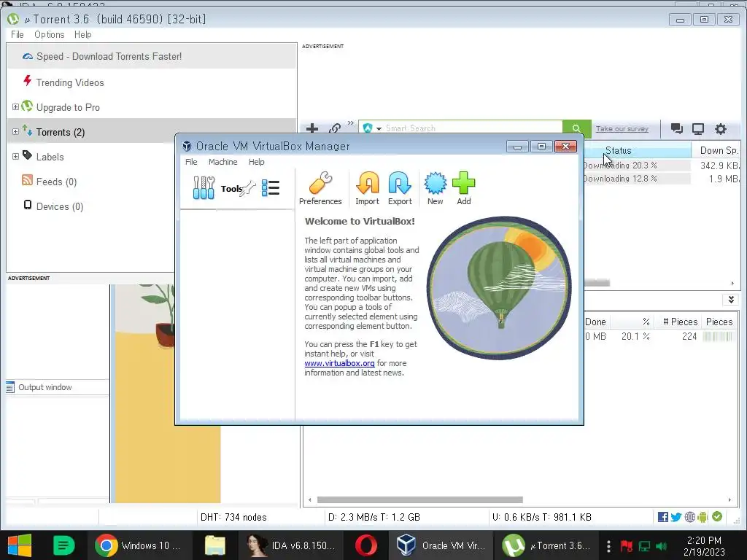
Task: Click the Output window tab in IDA
Action: pos(44,387)
